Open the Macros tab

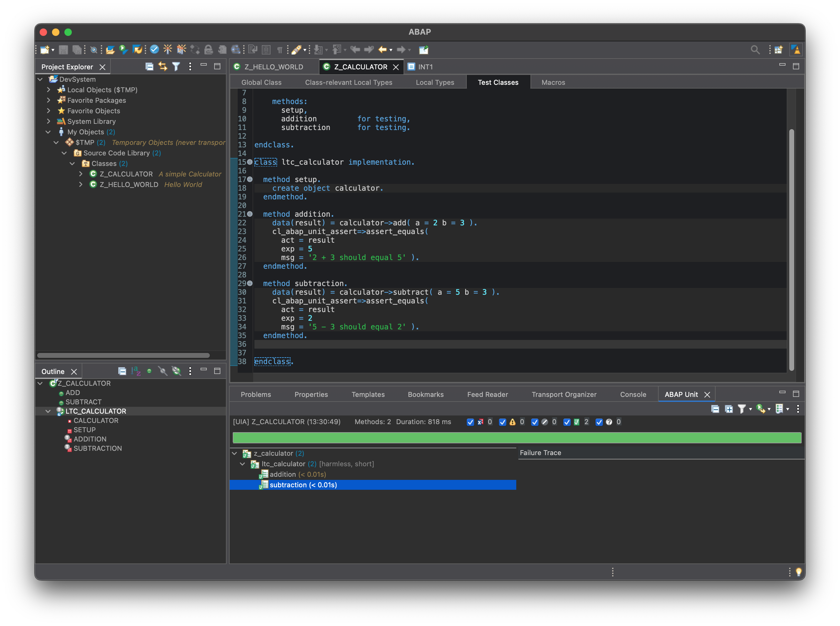(x=553, y=82)
